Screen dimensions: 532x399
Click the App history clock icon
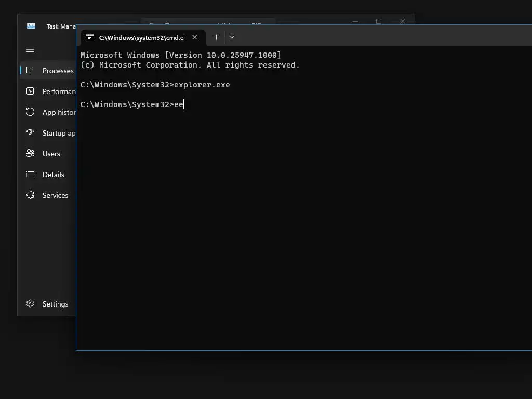[30, 112]
